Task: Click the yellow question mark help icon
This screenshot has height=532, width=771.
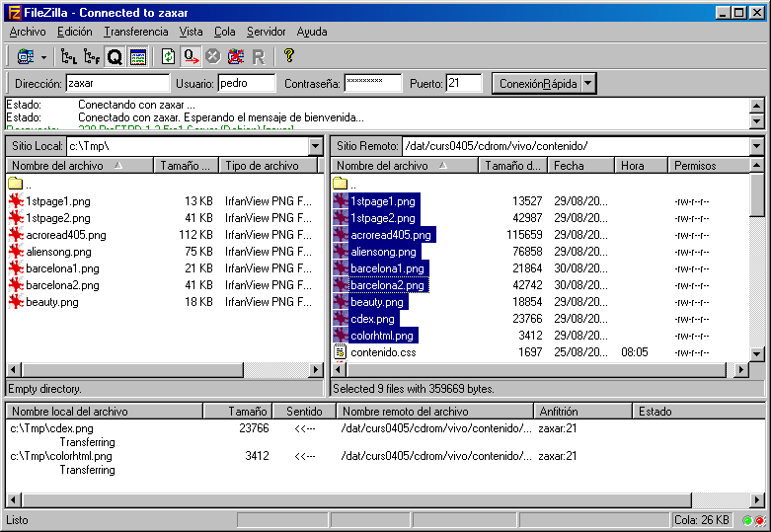Action: 288,56
